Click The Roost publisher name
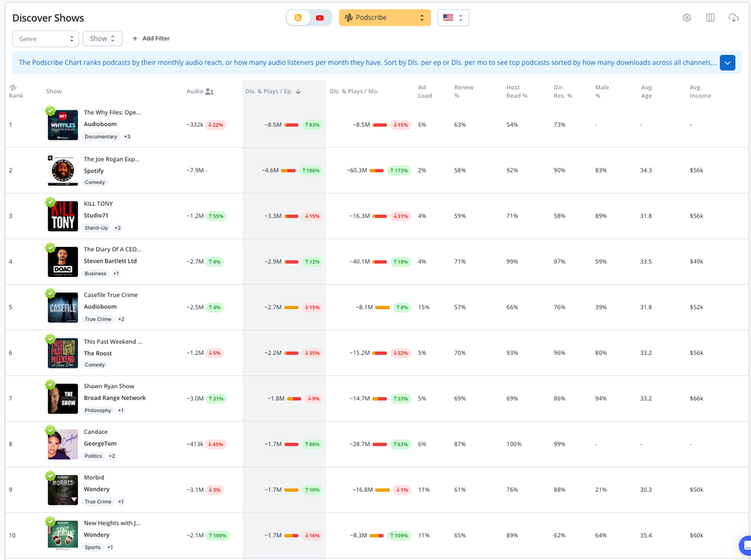The height and width of the screenshot is (560, 751). pos(98,354)
